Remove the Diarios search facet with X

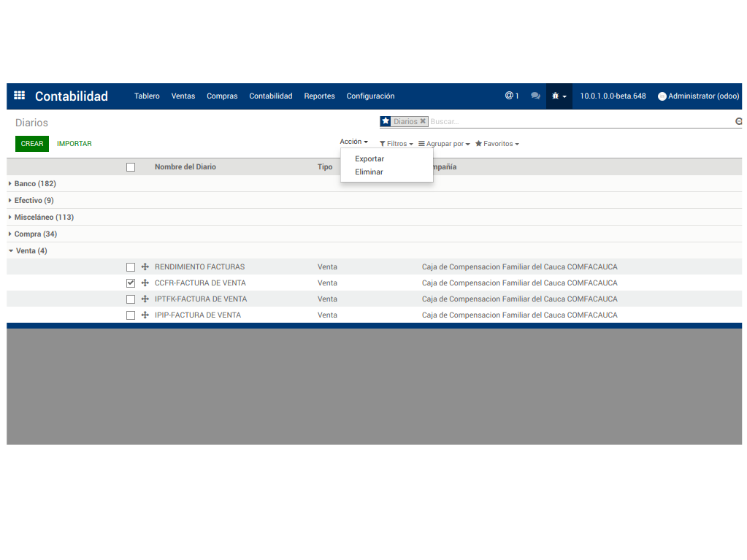click(423, 121)
